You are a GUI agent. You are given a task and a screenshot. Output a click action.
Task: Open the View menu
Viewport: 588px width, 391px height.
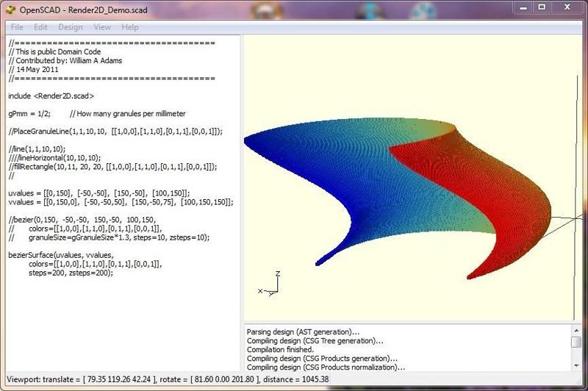coord(102,27)
